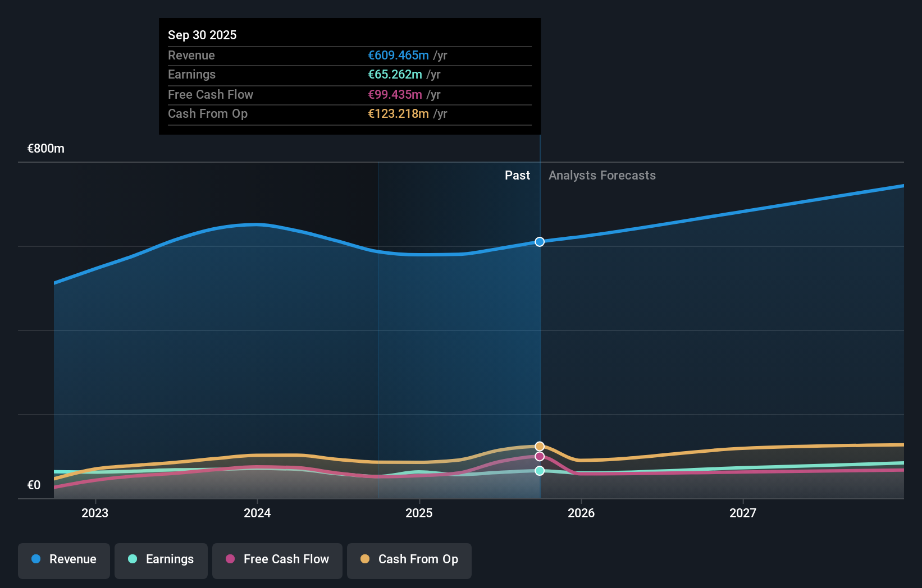Toggle the Earnings series visibility

pyautogui.click(x=161, y=559)
